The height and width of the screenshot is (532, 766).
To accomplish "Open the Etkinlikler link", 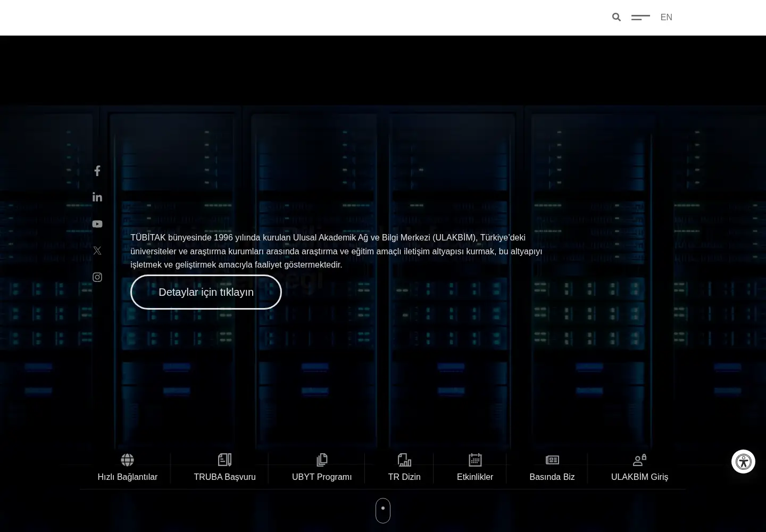I will [x=475, y=477].
